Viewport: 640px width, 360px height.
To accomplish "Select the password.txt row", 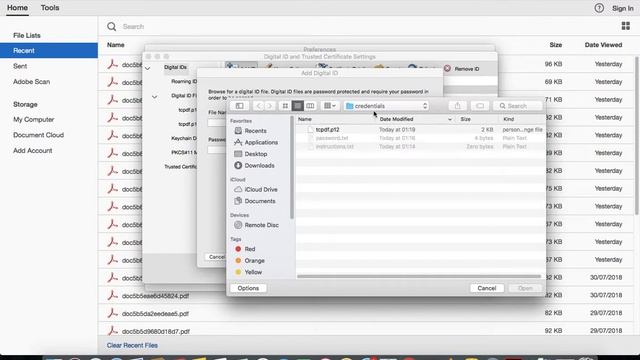I will tap(420, 138).
